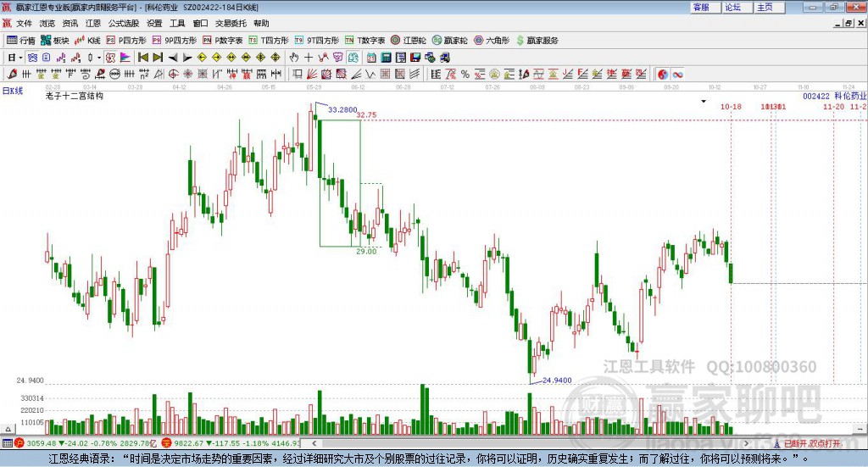The image size is (868, 467).
Task: Select the Gann fan lines drawing tool
Action: (312, 74)
